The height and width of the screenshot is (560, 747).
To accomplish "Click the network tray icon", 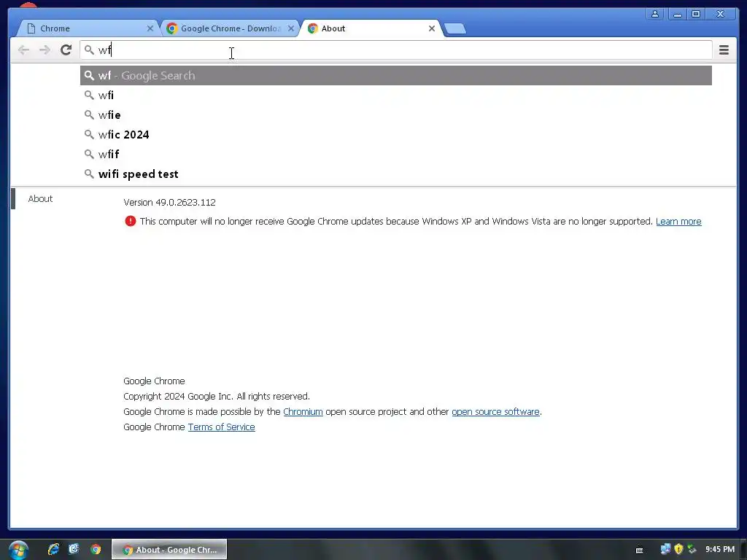I will (665, 550).
